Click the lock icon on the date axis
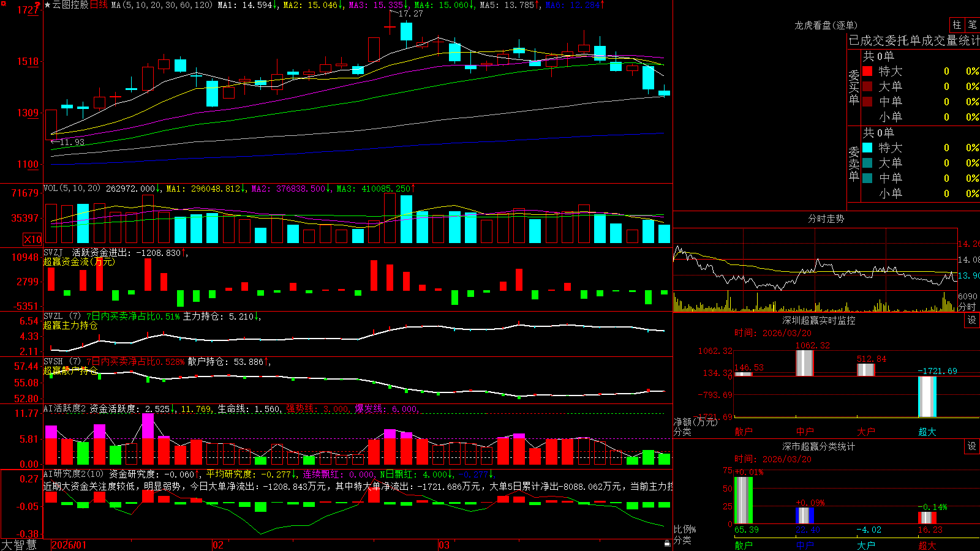The image size is (980, 551). coord(667,544)
